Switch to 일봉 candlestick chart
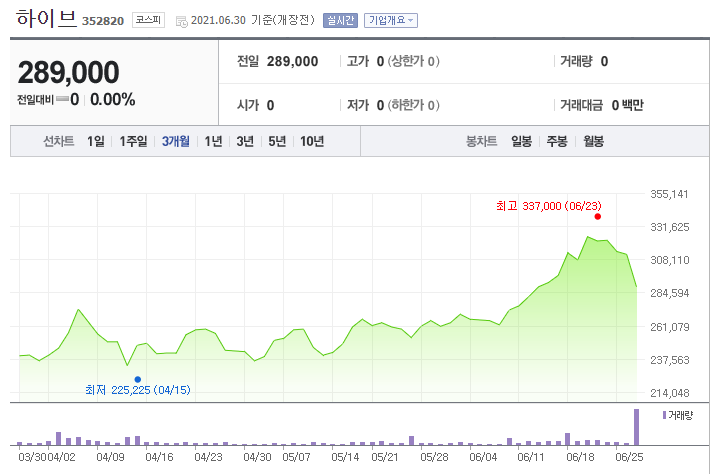Viewport: 710px width, 474px height. pyautogui.click(x=521, y=141)
